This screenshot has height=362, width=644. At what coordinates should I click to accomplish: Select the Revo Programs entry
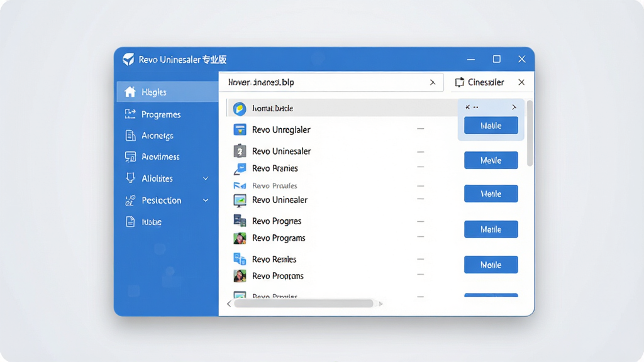279,238
